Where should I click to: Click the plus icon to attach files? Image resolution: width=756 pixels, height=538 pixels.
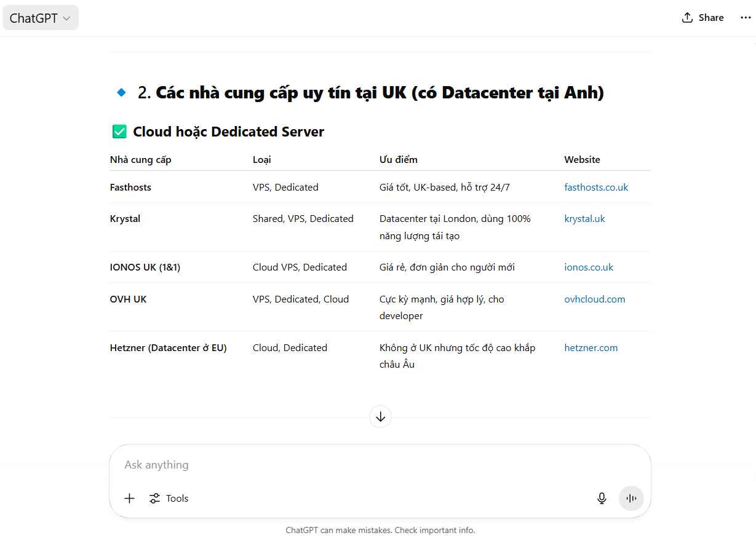tap(129, 499)
